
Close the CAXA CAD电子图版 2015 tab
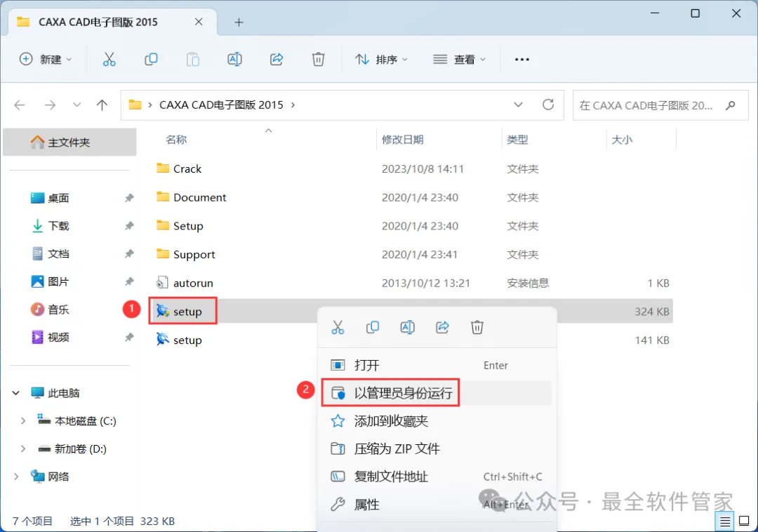[199, 22]
